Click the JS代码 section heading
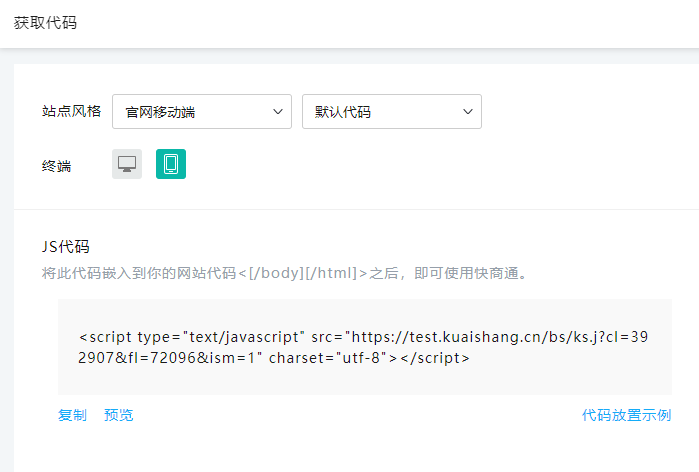Screen dimensions: 699x472 [66, 247]
